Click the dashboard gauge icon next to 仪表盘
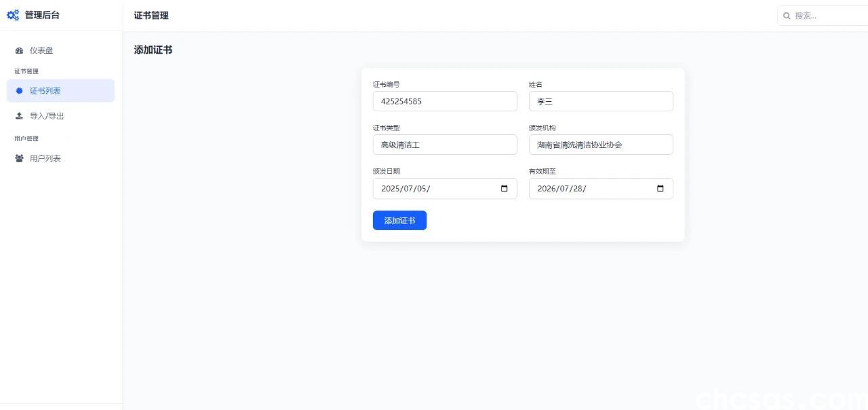Viewport: 868px width, 410px height. point(19,50)
